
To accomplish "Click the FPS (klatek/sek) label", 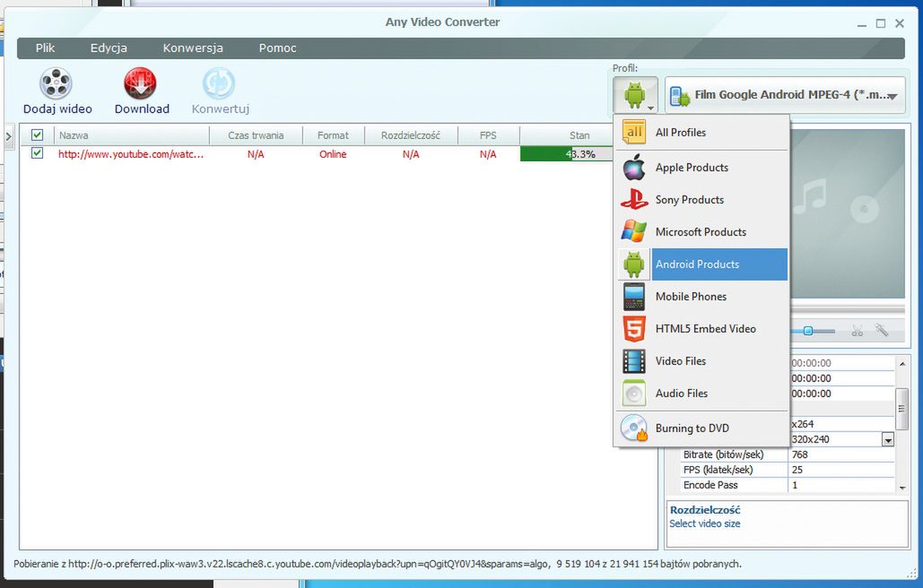I will pyautogui.click(x=718, y=470).
